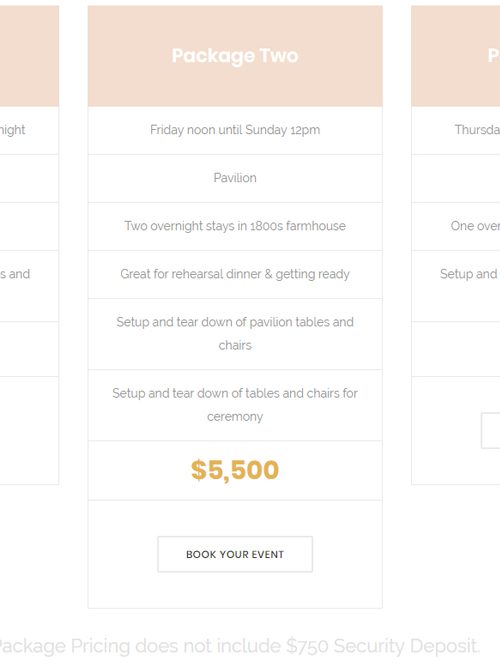Click the partially visible right package button
Image resolution: width=500 pixels, height=666 pixels.
point(491,430)
